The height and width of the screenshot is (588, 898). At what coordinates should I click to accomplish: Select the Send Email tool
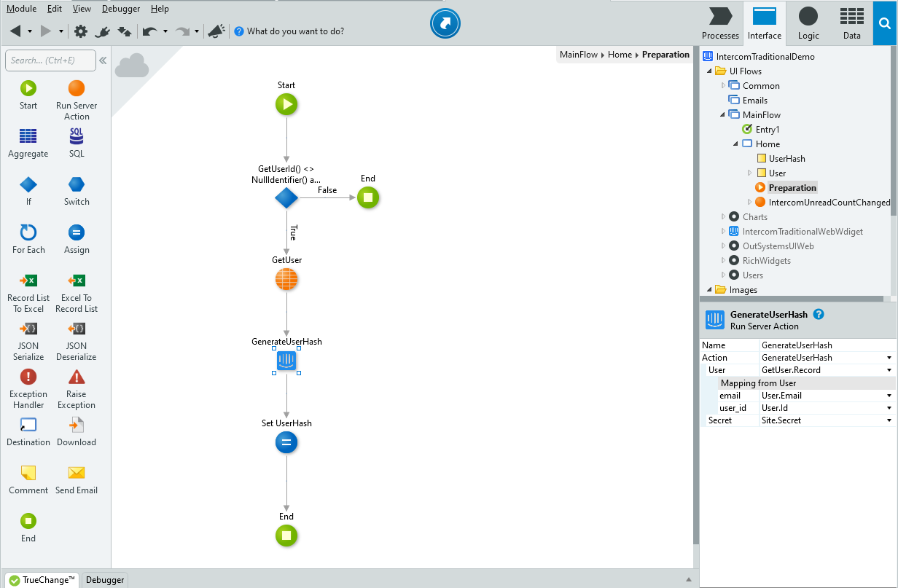click(77, 480)
